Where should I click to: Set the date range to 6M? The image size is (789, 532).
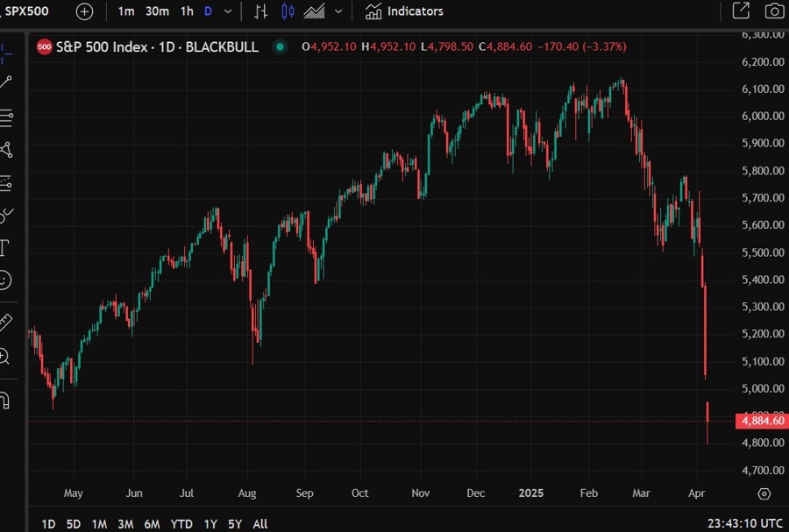[152, 524]
